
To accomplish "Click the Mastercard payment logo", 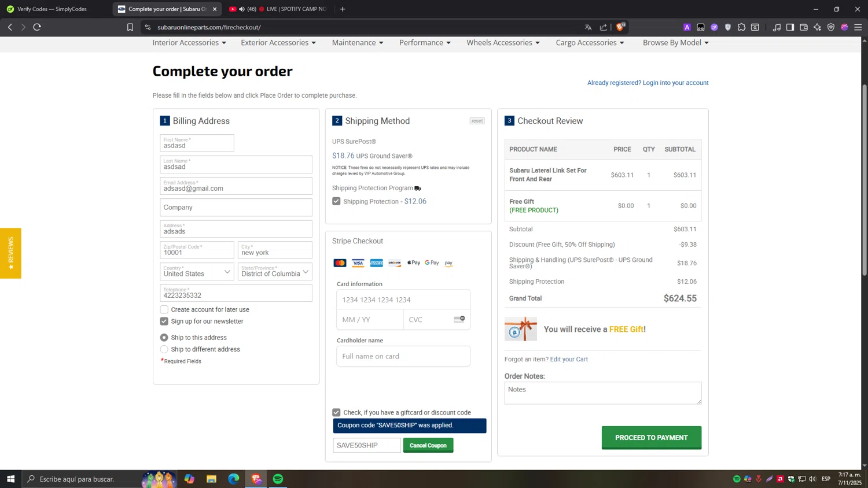I will click(x=340, y=263).
